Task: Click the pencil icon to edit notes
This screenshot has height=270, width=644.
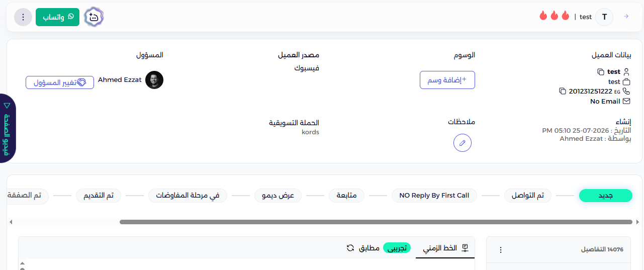Action: click(x=463, y=143)
